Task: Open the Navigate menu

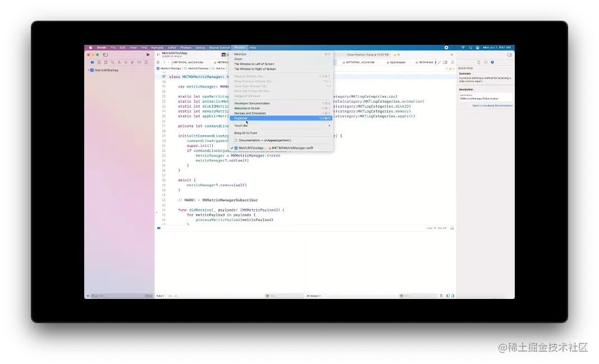Action: click(x=157, y=48)
